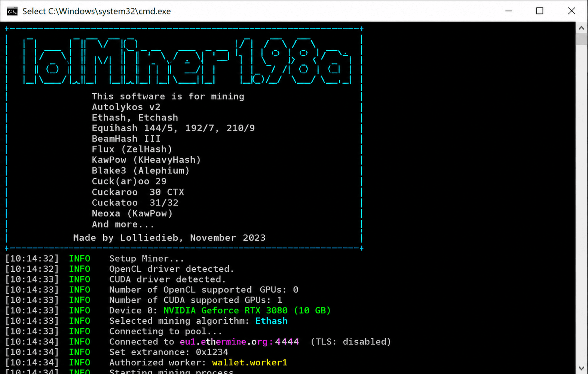The width and height of the screenshot is (588, 374).
Task: Click the 'KawPow (KHeavyHash)' line
Action: coord(146,160)
